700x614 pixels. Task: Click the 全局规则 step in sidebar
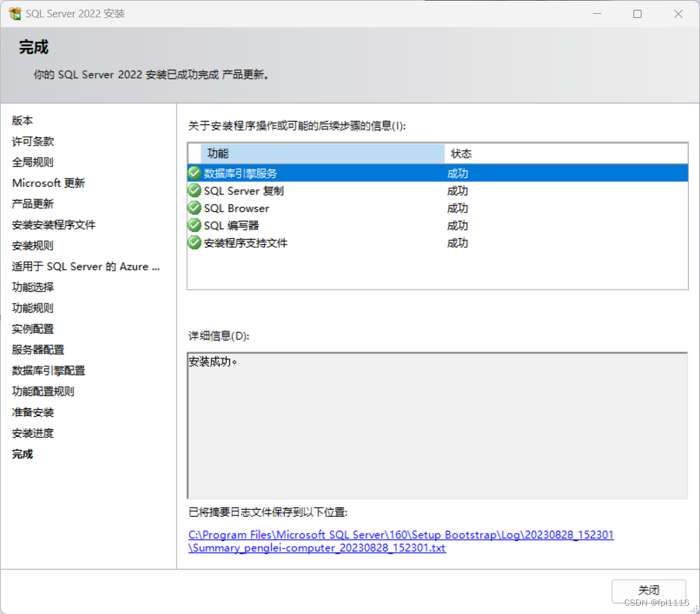(x=33, y=162)
